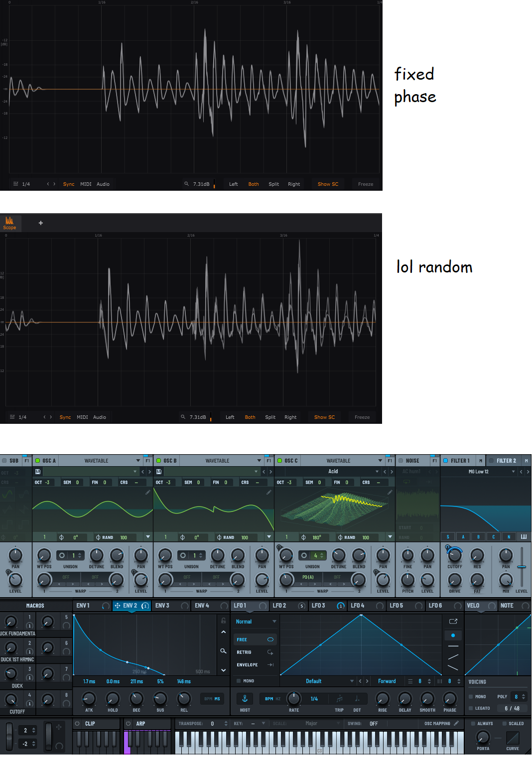Open MG Low 12 filter type dropdown
Viewport: 532px width, 758px height.
click(x=479, y=471)
